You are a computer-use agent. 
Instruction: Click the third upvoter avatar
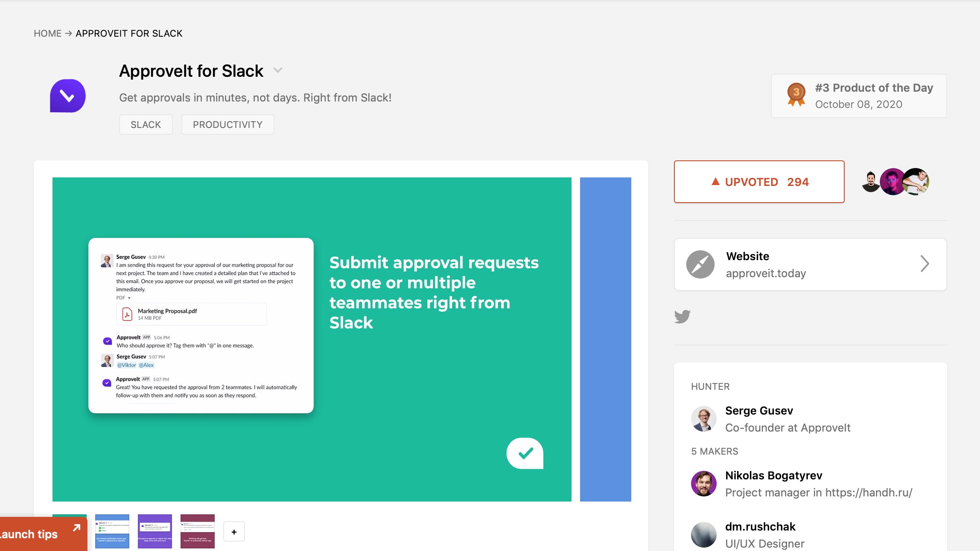(917, 182)
